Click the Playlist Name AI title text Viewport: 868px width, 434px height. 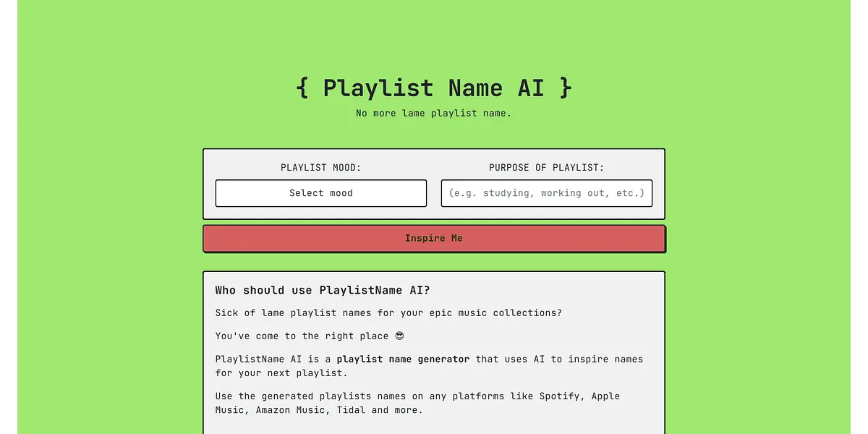click(433, 88)
